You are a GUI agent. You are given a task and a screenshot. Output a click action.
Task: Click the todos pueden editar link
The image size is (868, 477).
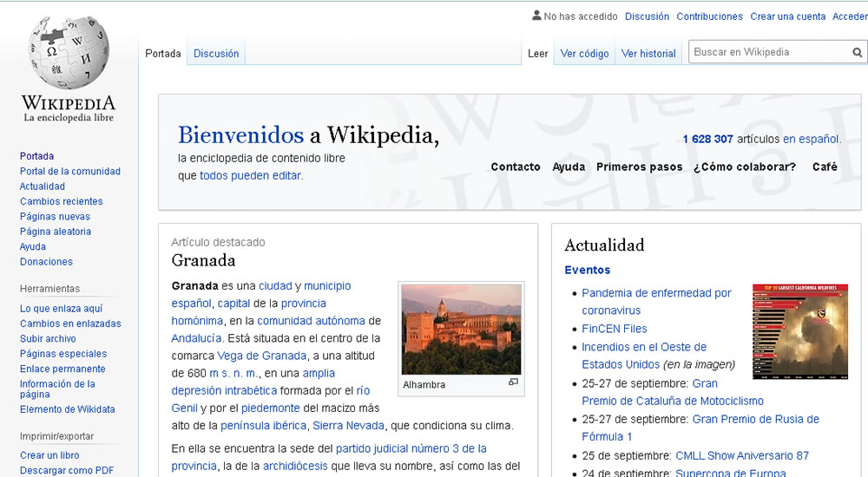pyautogui.click(x=251, y=175)
